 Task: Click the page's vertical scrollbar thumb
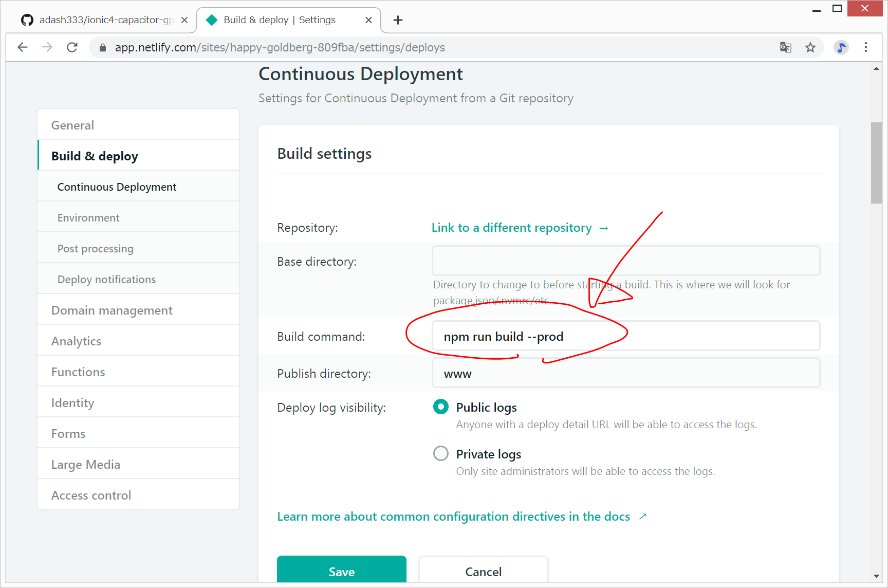[876, 162]
